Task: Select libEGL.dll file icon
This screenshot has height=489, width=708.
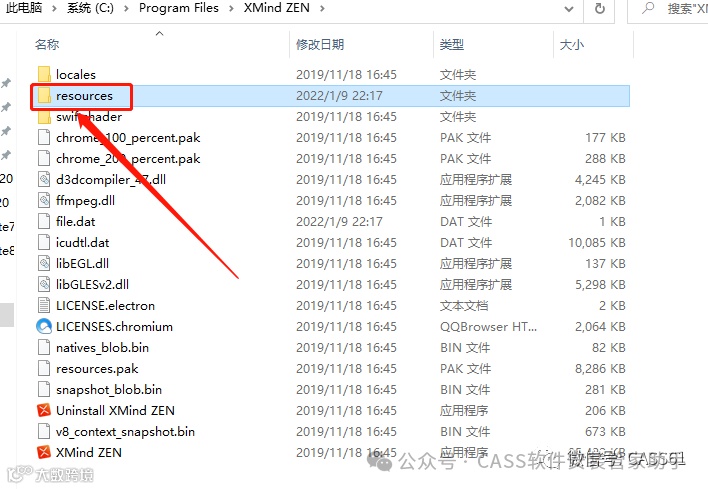Action: [x=44, y=264]
